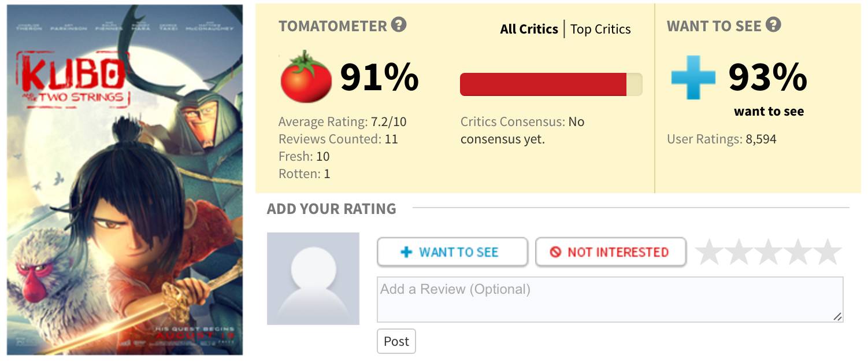Rate one star on the rating stars

[x=709, y=252]
